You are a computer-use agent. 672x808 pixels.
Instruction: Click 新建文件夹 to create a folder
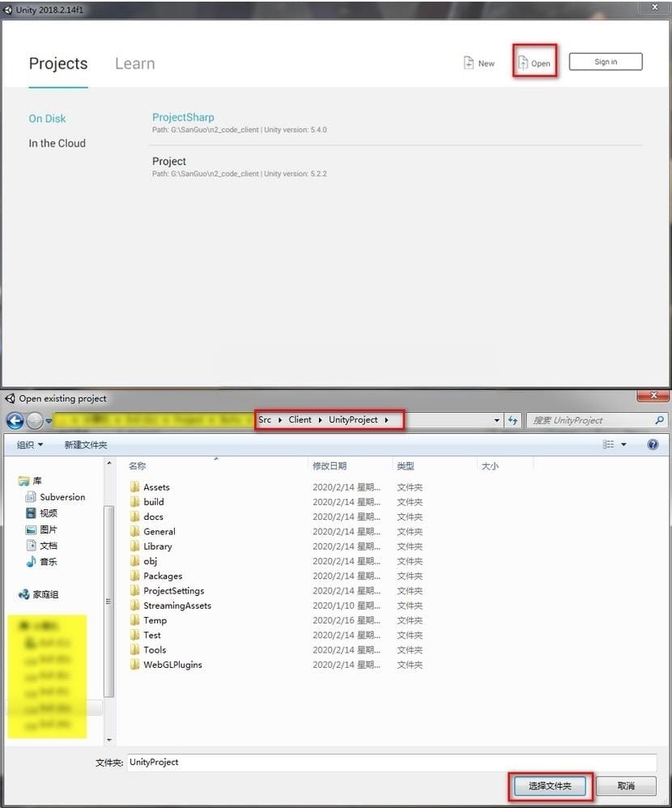tap(86, 444)
